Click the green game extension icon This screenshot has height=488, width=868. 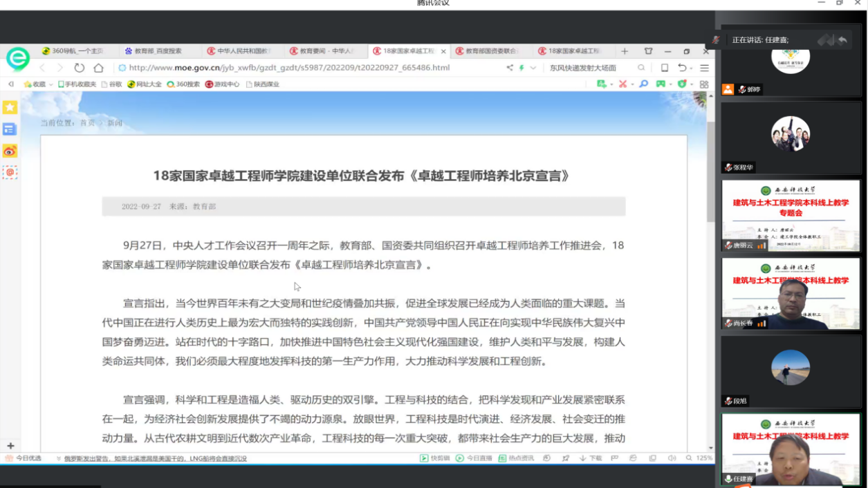661,84
